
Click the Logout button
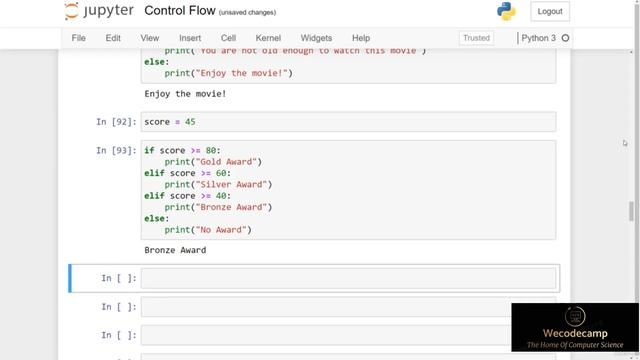click(x=550, y=11)
